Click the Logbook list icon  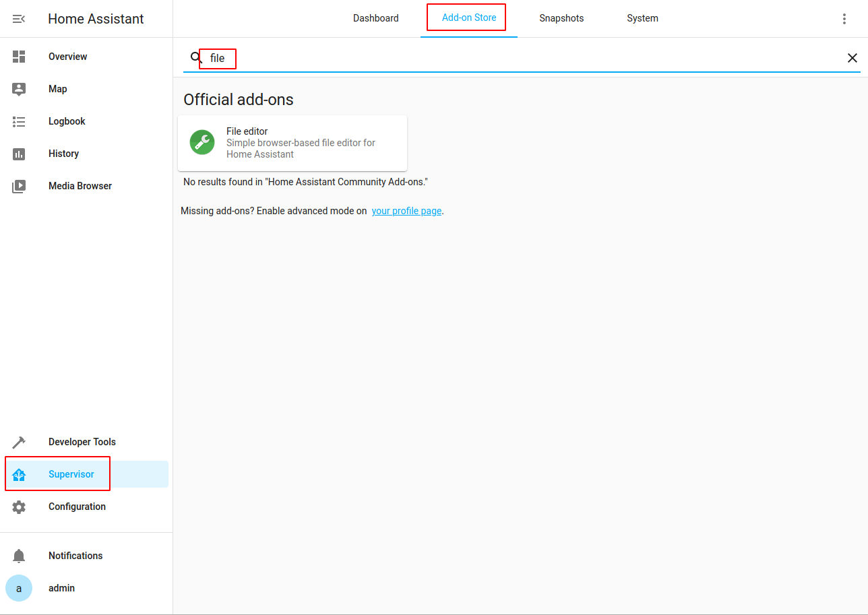pos(19,121)
